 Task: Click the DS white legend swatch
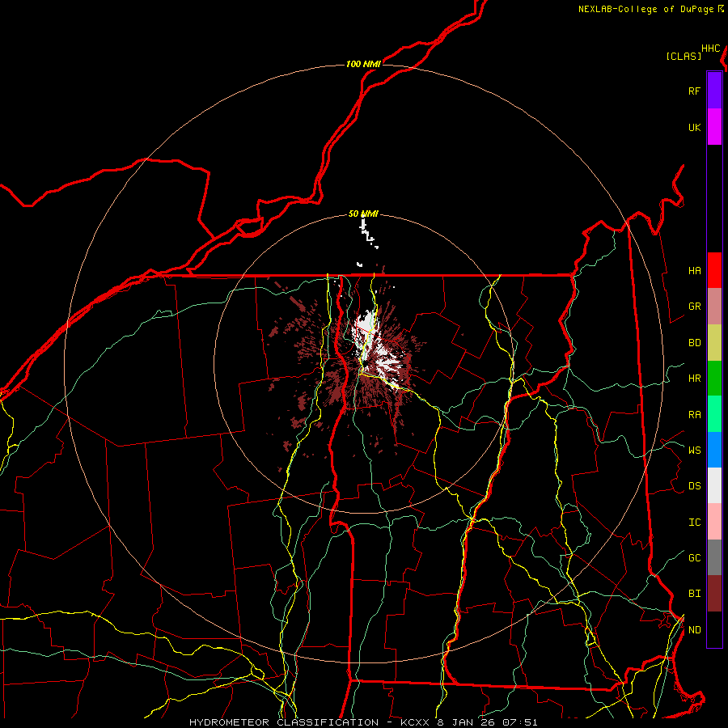714,485
